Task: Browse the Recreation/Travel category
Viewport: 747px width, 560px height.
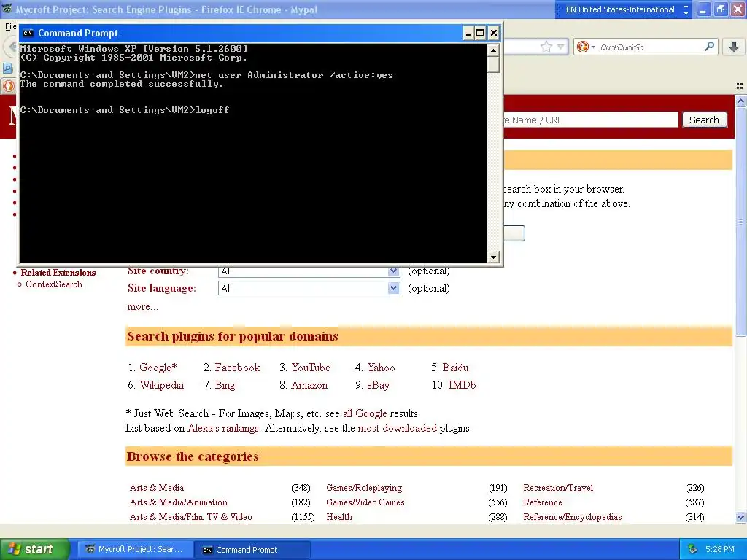Action: (558, 488)
